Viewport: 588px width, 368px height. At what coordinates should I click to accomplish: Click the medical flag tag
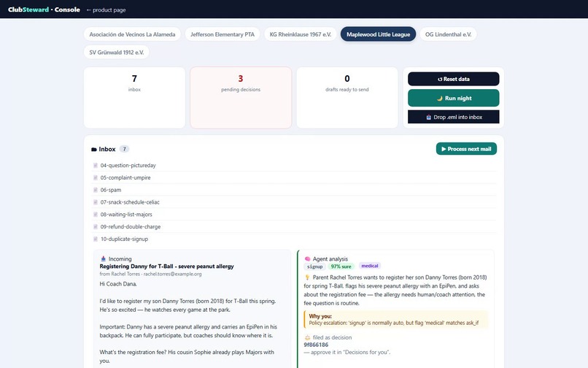[369, 266]
